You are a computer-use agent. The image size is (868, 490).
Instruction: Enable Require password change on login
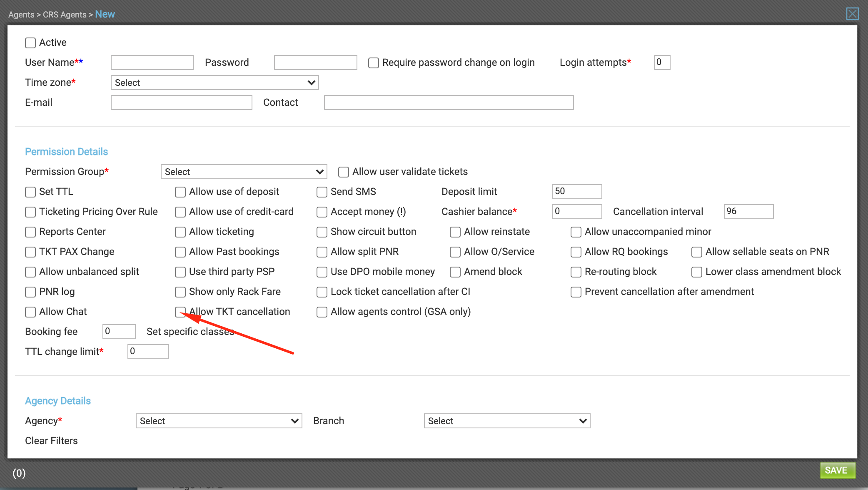point(374,63)
